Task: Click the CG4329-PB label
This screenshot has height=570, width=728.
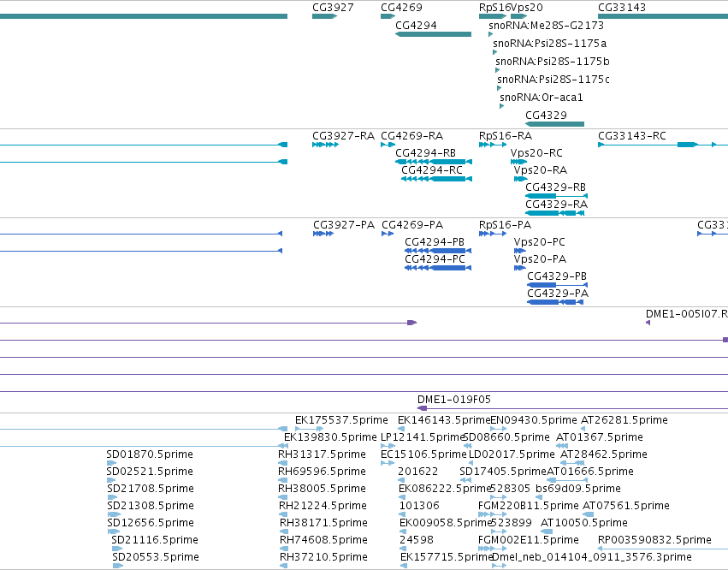Action: click(x=557, y=277)
